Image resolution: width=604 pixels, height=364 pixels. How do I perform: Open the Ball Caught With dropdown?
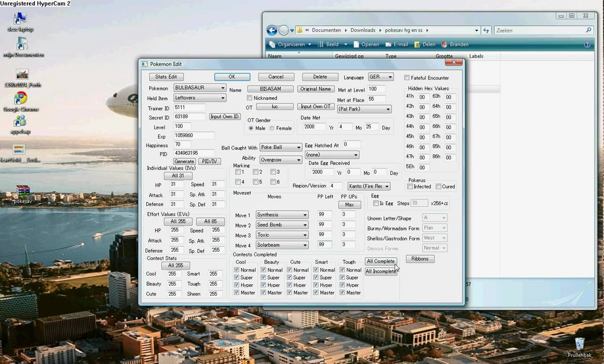280,147
